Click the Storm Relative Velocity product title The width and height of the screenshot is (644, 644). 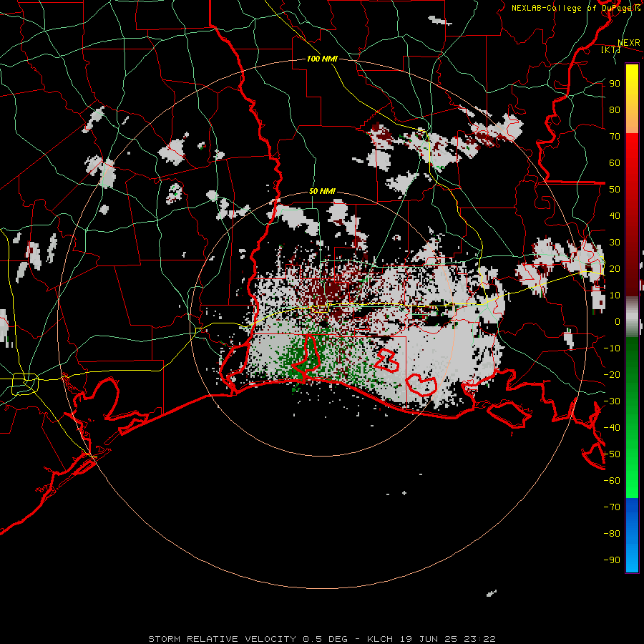point(223,639)
